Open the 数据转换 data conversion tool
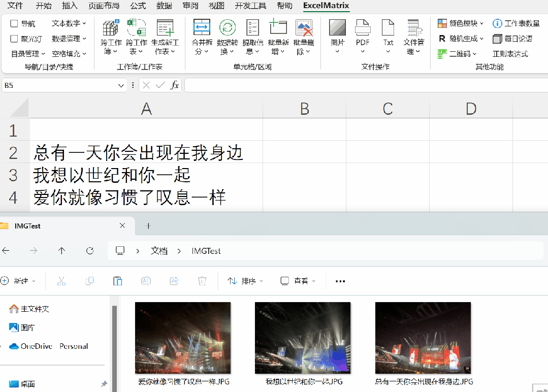Screen dimensions: 548x392 click(227, 37)
